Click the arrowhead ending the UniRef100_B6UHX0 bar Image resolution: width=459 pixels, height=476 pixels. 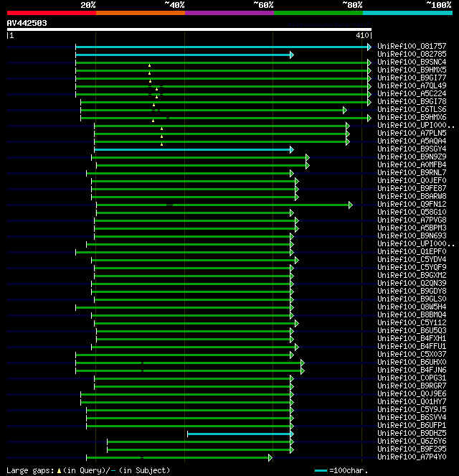302,363
